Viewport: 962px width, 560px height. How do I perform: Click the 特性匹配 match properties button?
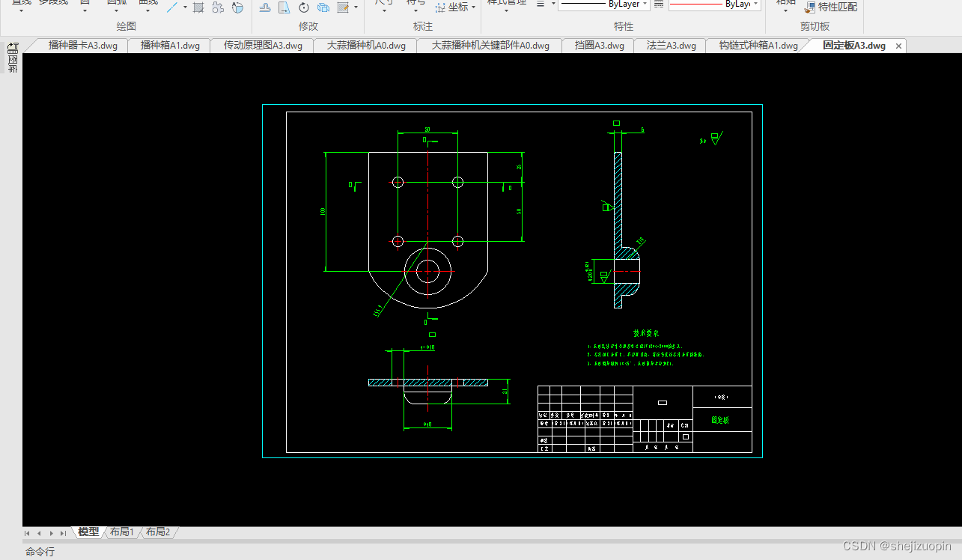[x=831, y=7]
